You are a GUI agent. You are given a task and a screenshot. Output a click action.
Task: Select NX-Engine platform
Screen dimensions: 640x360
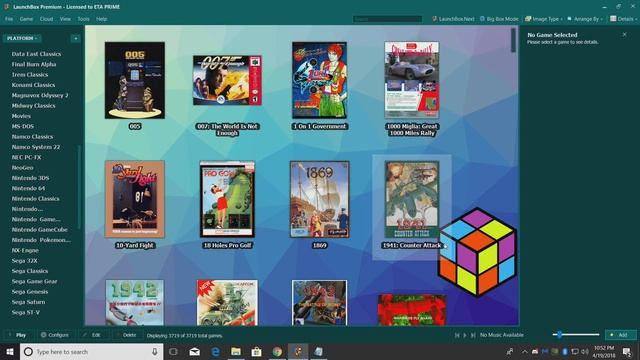point(25,250)
